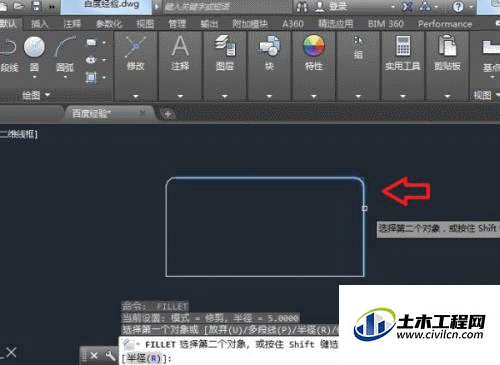This screenshot has width=500, height=365.
Task: Choose the Ellipse tool in the draw panel
Action: 91,60
